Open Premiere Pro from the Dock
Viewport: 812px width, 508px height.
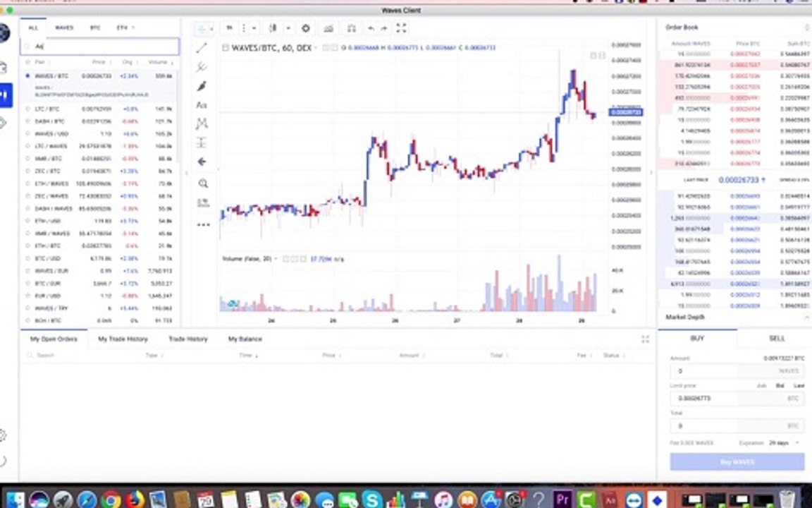coord(562,500)
